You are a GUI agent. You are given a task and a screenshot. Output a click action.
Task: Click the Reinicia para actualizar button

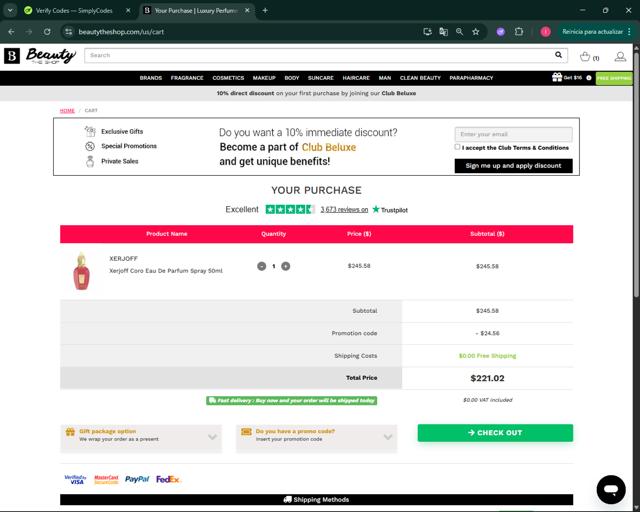592,31
